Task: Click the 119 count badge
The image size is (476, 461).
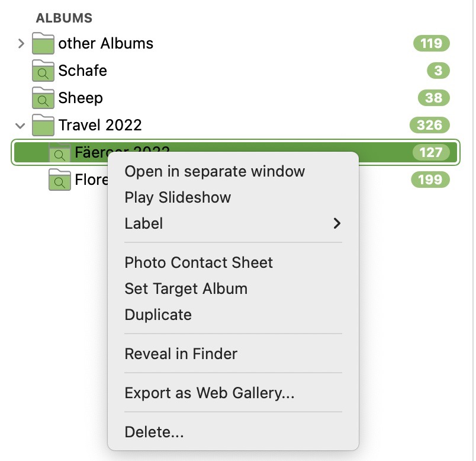Action: tap(431, 43)
